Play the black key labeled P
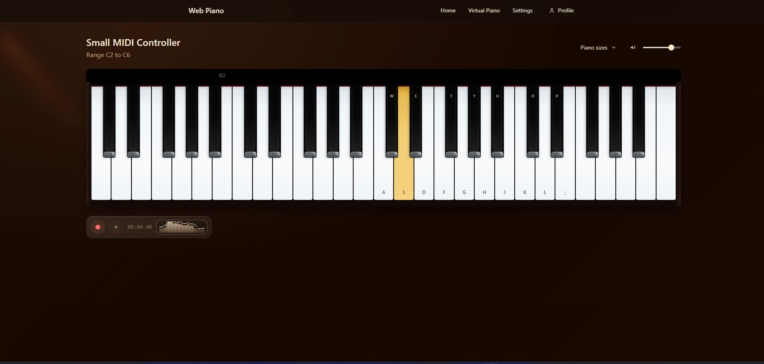Image resolution: width=764 pixels, height=364 pixels. [x=557, y=122]
